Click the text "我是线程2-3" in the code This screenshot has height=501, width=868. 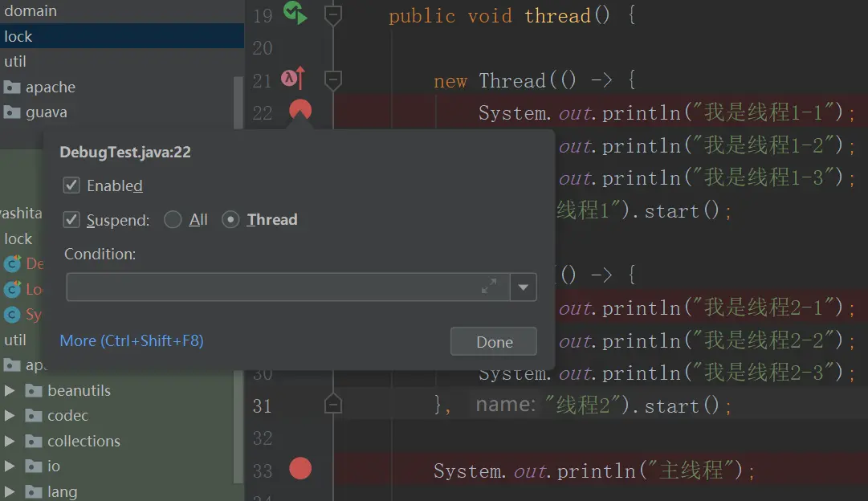click(764, 373)
